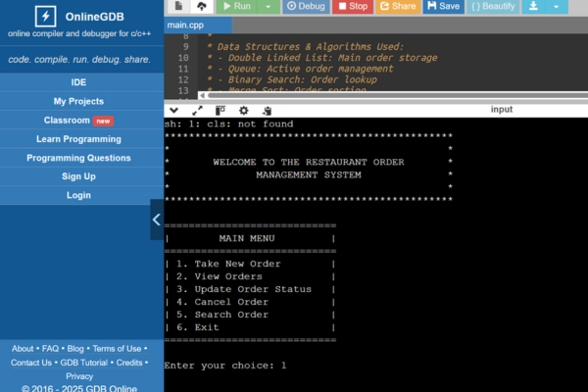
Task: Click line 11 Queue comment
Action: pyautogui.click(x=300, y=69)
